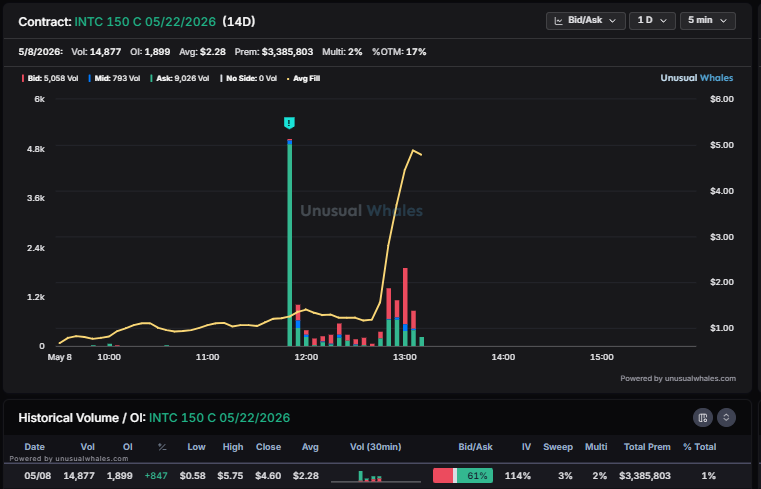Click the alert flag above the 11:50 bar

pos(289,123)
